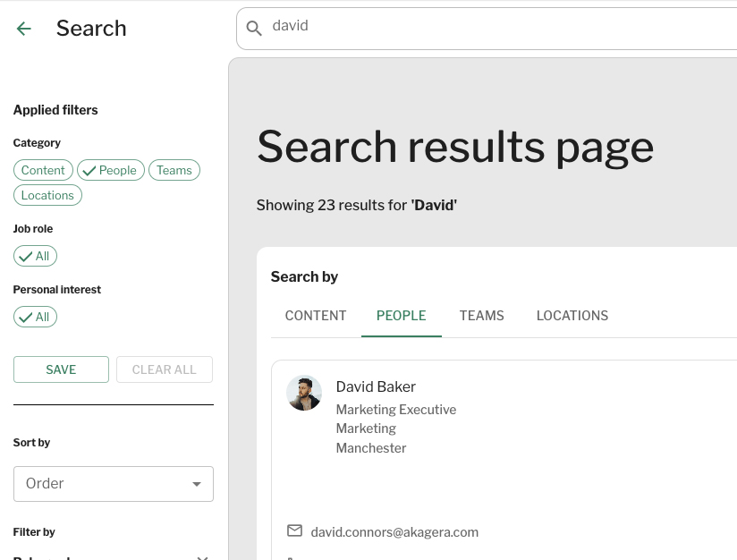
Task: Switch to the TEAMS tab
Action: click(481, 316)
